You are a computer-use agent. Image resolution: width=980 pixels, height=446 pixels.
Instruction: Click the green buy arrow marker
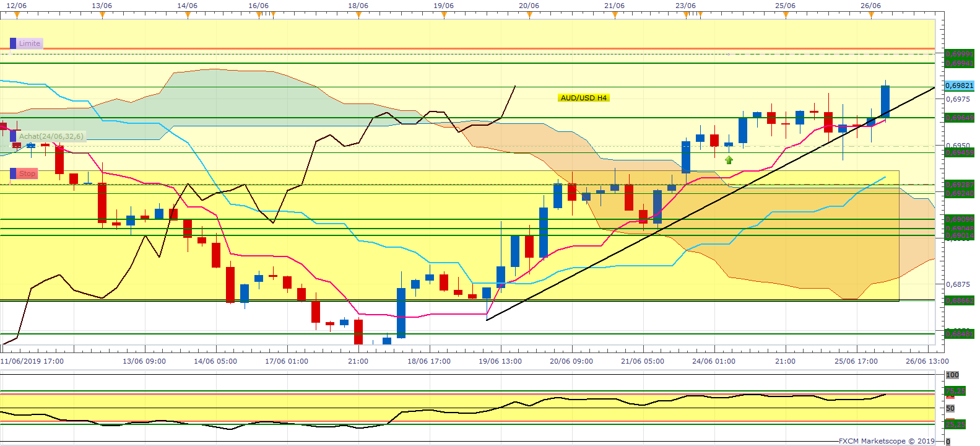click(x=729, y=160)
